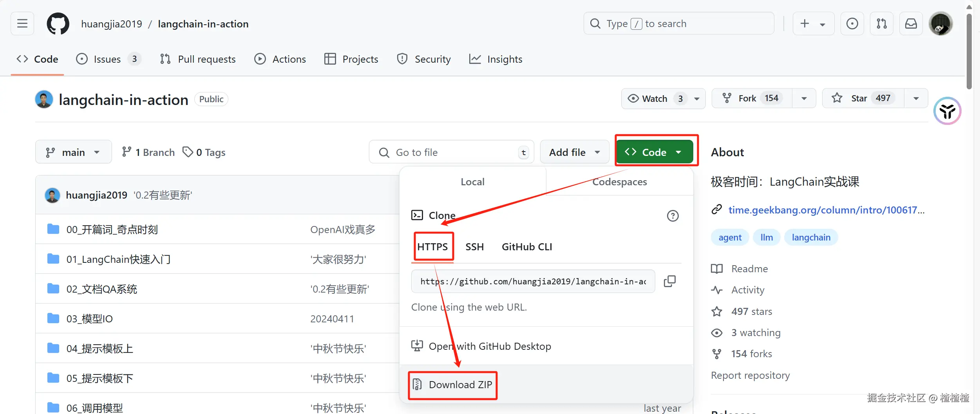Click huangjia2019 owner link in breadcrumb

(x=112, y=24)
